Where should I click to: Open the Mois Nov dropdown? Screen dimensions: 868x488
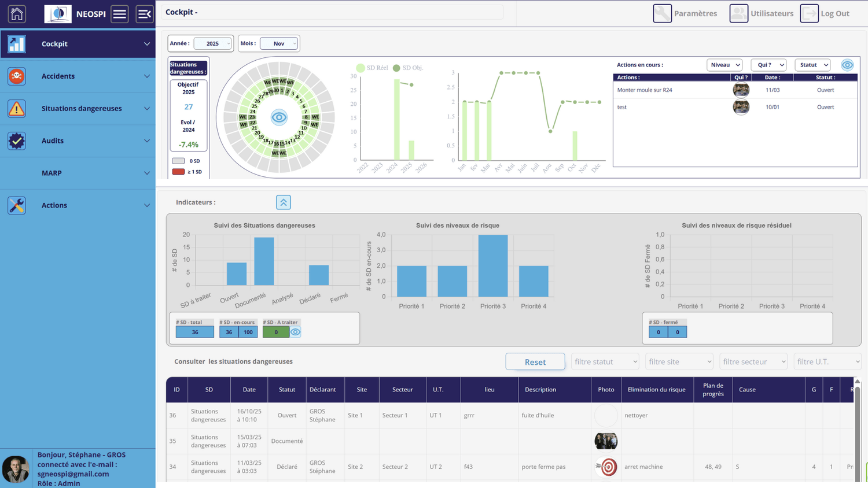279,43
